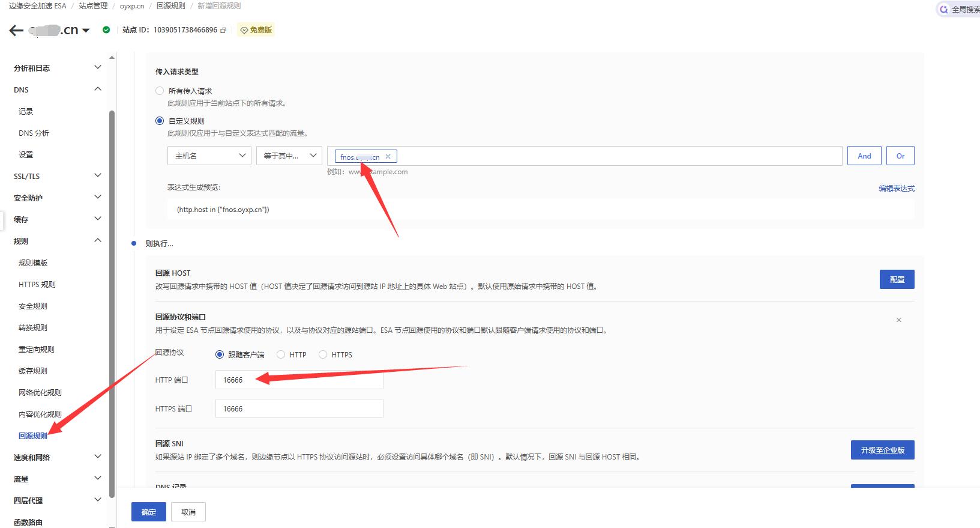Expand 安全防护 sidebar section

pyautogui.click(x=98, y=197)
